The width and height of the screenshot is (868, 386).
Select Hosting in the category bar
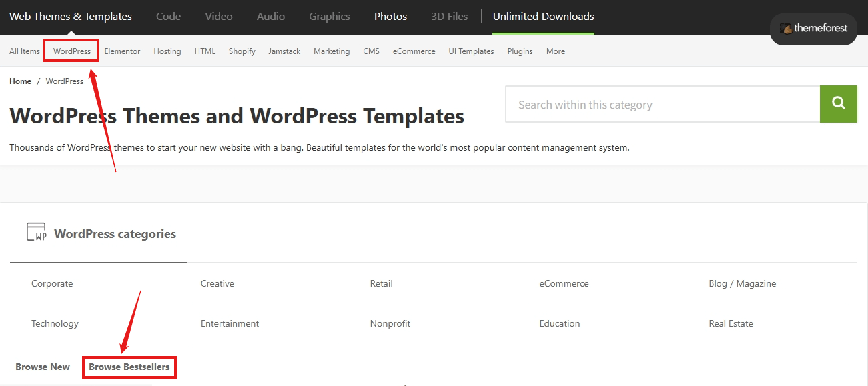coord(167,51)
